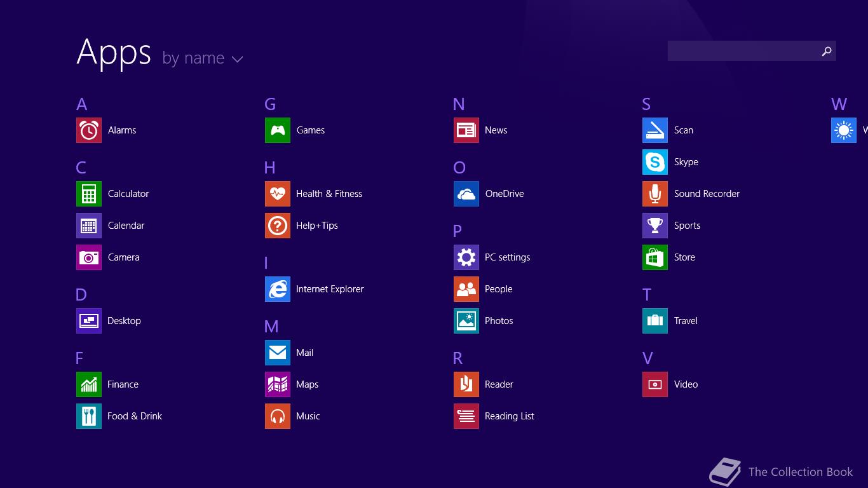The image size is (868, 488).
Task: Launch the Music app icon
Action: 278,416
